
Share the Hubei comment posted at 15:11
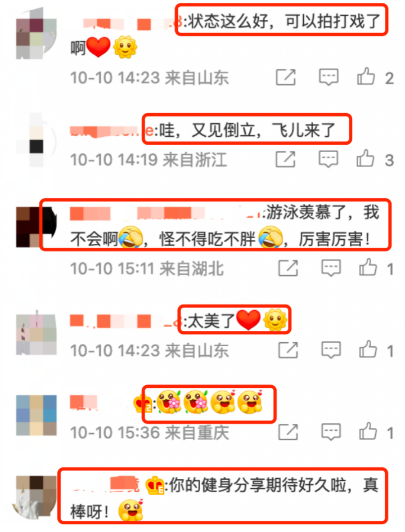[289, 268]
